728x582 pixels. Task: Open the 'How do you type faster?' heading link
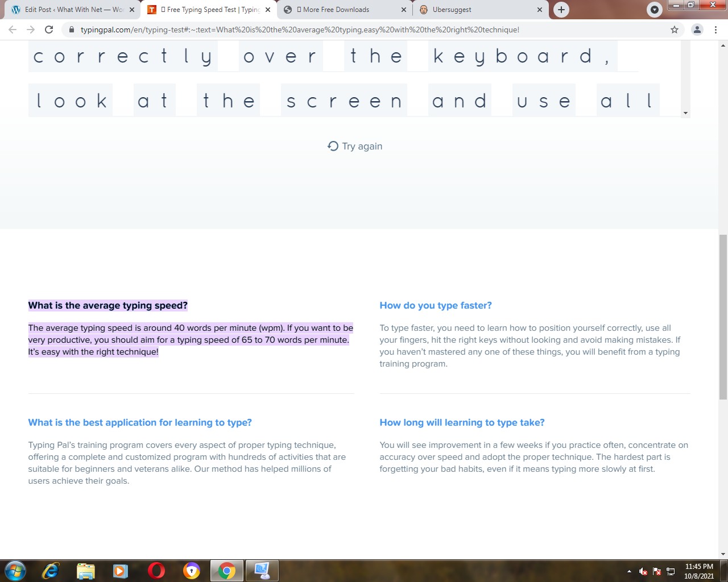pyautogui.click(x=436, y=305)
